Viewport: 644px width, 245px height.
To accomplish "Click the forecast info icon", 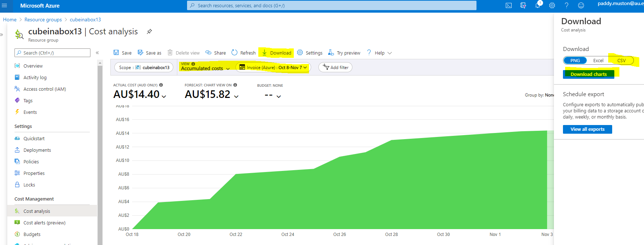I will (x=235, y=85).
